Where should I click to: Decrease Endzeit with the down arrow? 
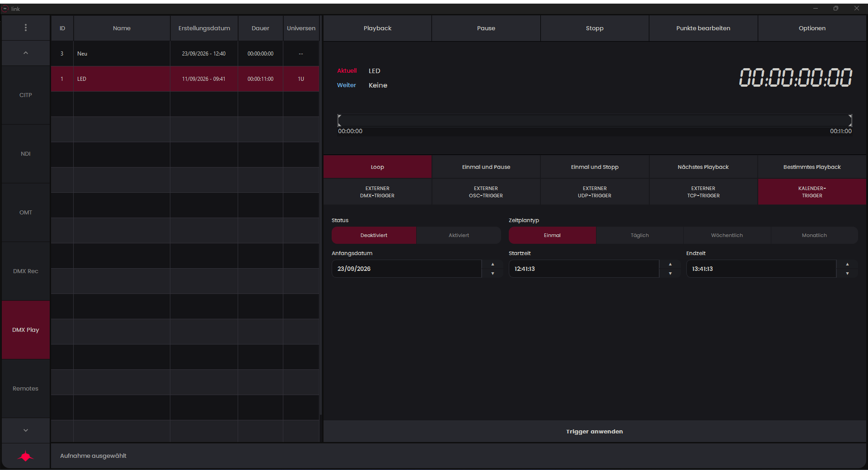click(847, 274)
